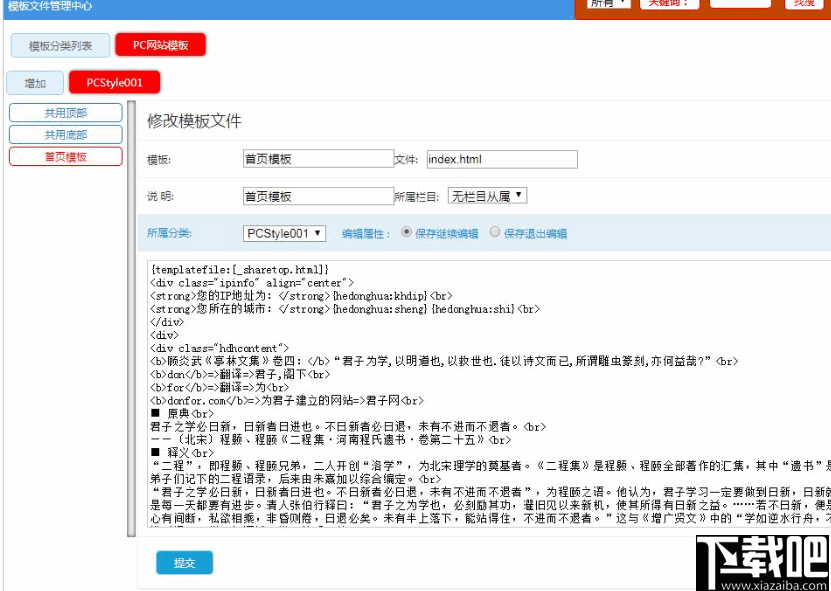Click the 增加 button to add template
This screenshot has height=591, width=831.
tap(34, 83)
